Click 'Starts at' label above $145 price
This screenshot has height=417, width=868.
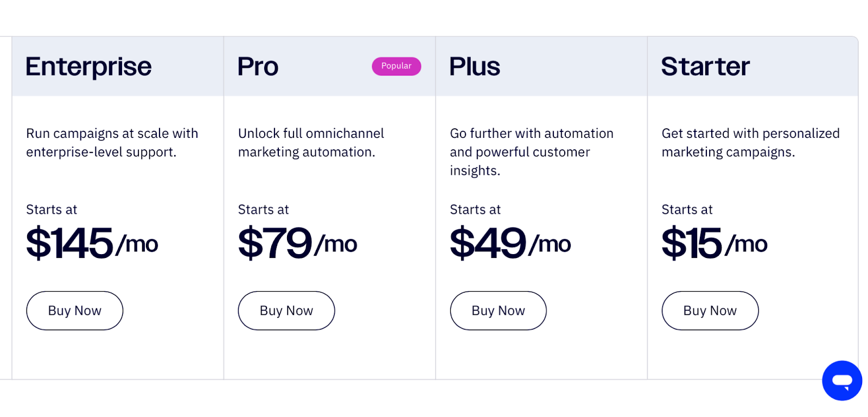pos(52,210)
